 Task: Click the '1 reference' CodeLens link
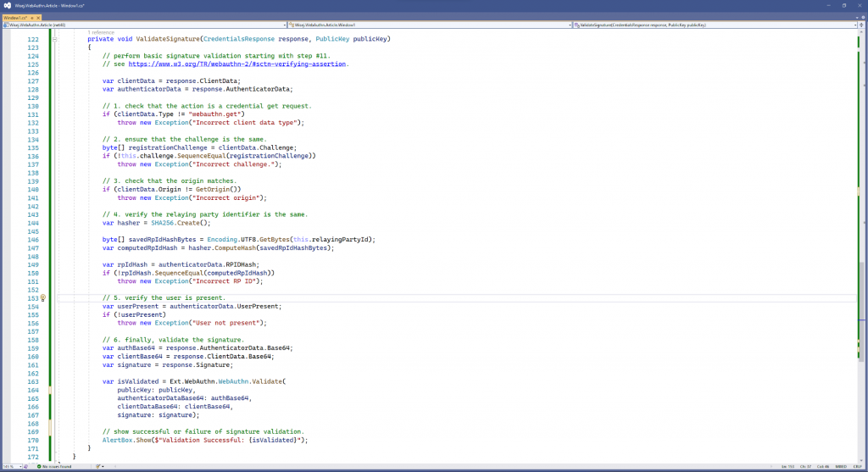pos(101,33)
